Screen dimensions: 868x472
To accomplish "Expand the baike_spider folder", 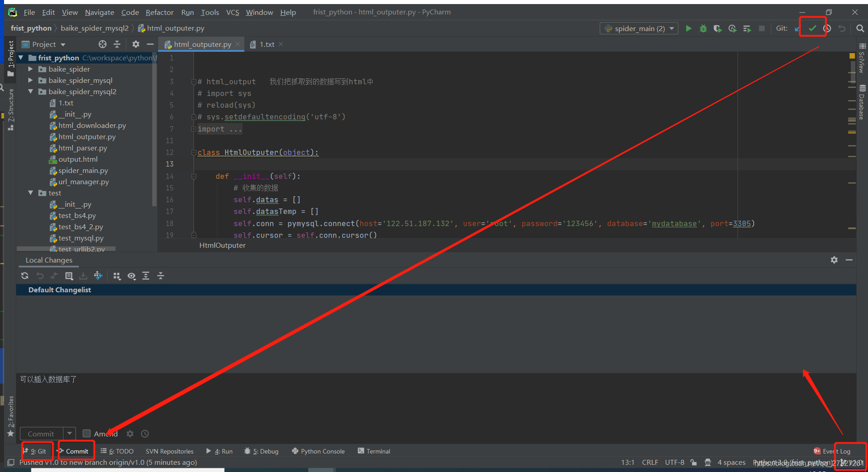I will tap(30, 69).
